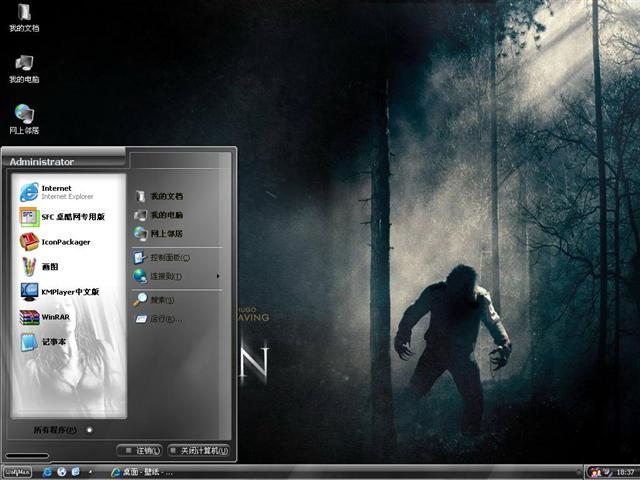Image resolution: width=640 pixels, height=480 pixels.
Task: Select 我的电脑 desktop icon
Action: tap(24, 69)
